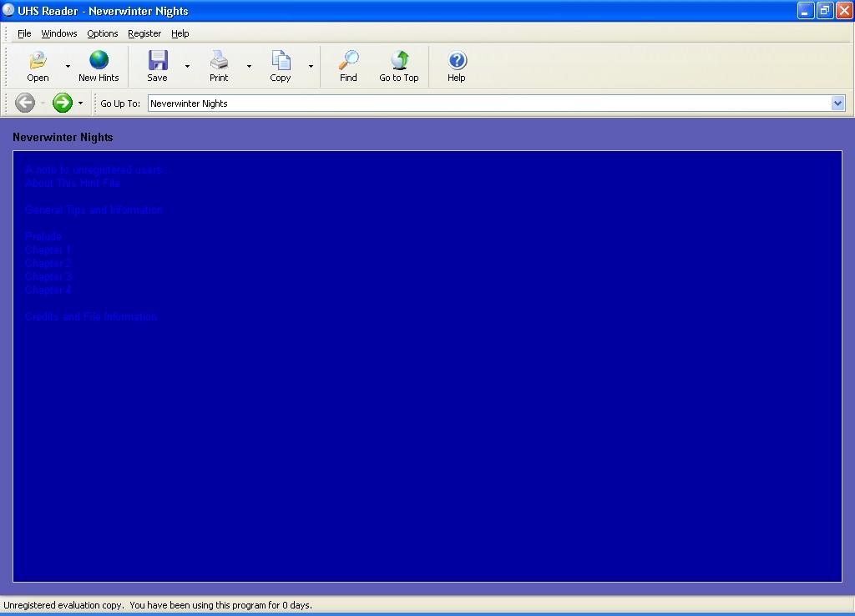Expand the dropdown arrow beside Copy

(311, 67)
